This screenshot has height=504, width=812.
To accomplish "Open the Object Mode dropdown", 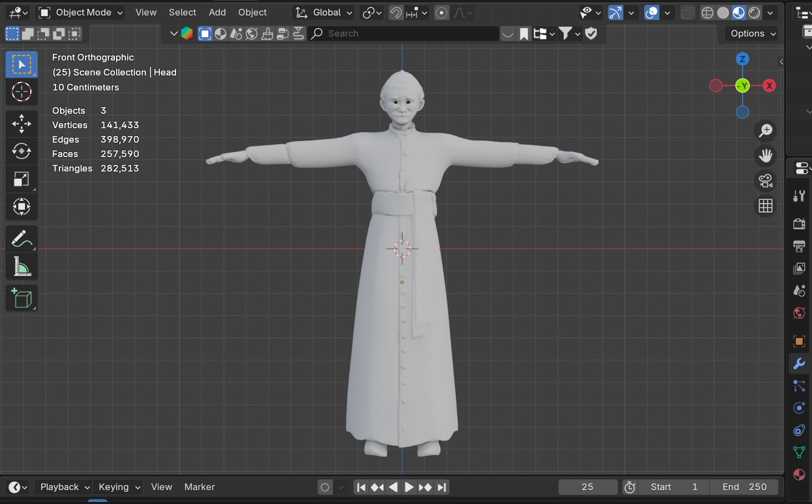I will [x=81, y=12].
